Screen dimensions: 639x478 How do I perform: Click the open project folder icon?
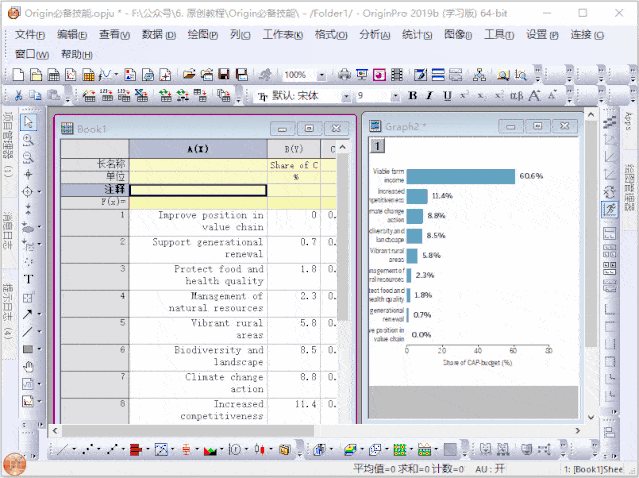[x=189, y=75]
